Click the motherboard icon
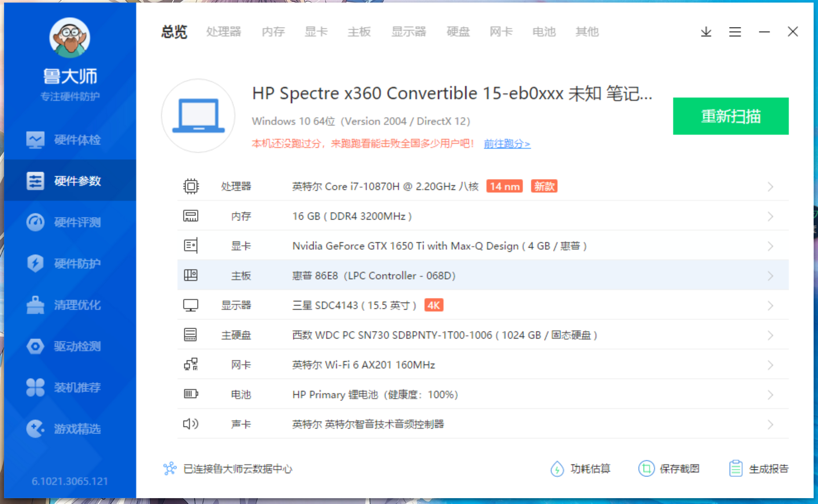818x504 pixels. (191, 275)
